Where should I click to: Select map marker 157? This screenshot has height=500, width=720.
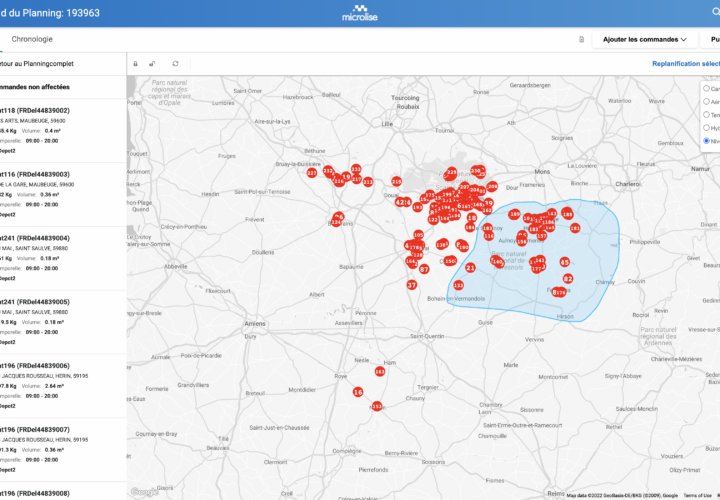click(542, 236)
